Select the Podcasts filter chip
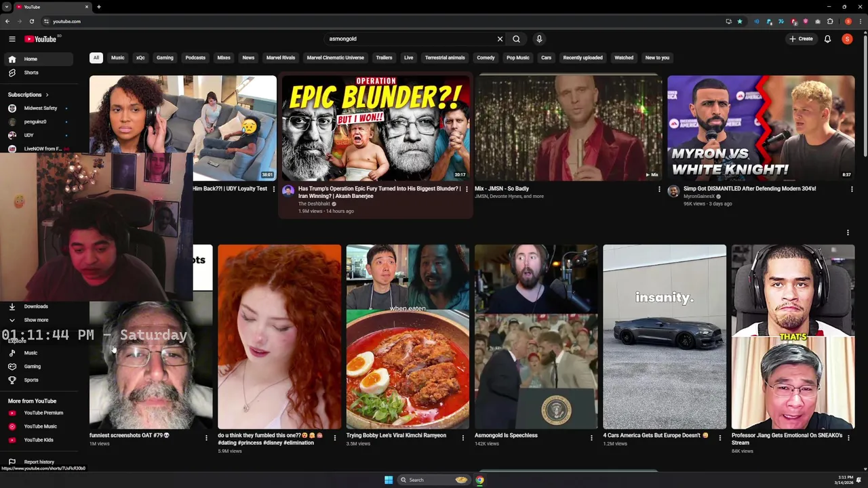This screenshot has width=868, height=488. click(x=195, y=58)
